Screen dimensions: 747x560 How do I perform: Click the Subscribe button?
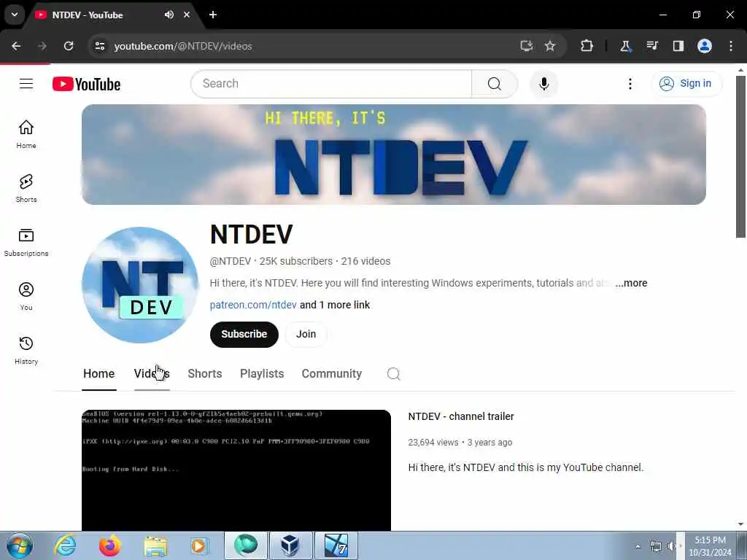pos(244,334)
